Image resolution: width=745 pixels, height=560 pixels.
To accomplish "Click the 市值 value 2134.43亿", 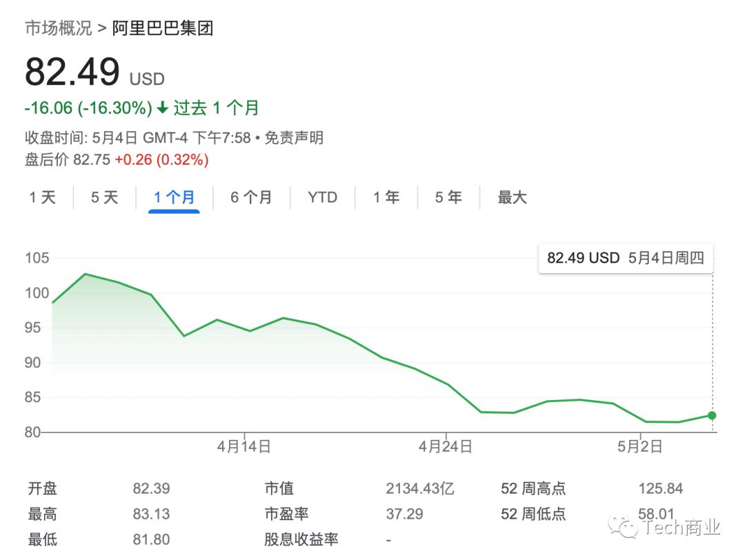I will [420, 488].
